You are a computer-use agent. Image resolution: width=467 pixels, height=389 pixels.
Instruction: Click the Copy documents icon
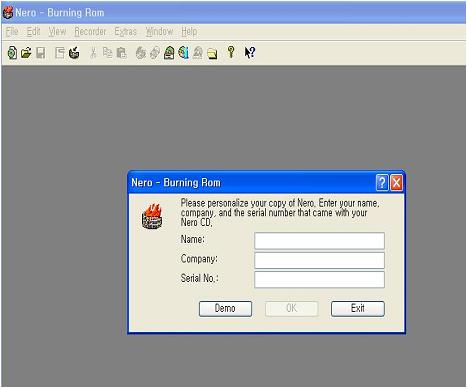(107, 53)
